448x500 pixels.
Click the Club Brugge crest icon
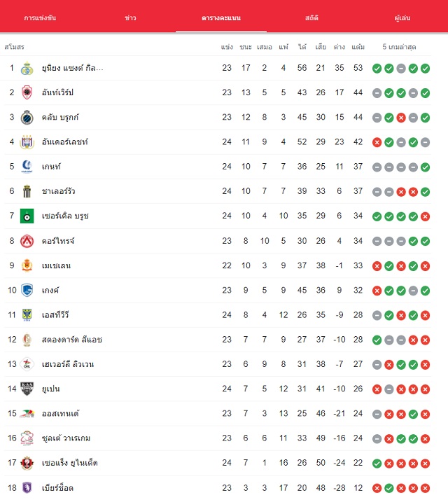click(x=27, y=118)
